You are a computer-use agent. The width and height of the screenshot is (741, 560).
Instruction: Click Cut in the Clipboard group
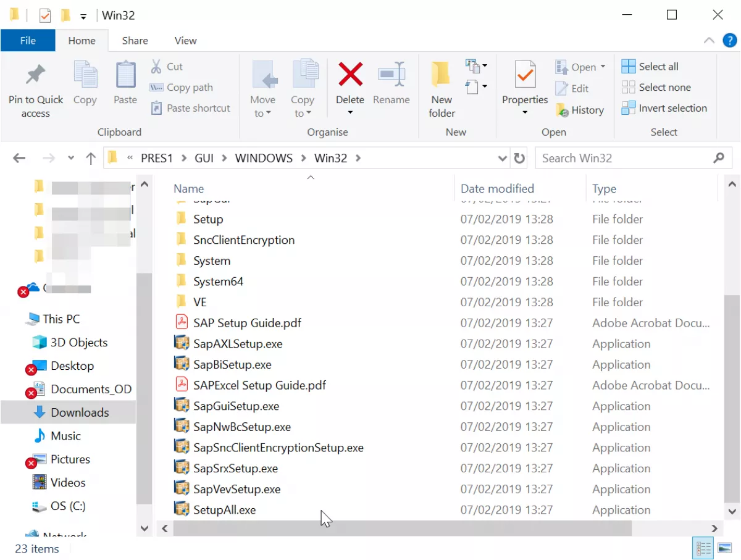coord(167,67)
